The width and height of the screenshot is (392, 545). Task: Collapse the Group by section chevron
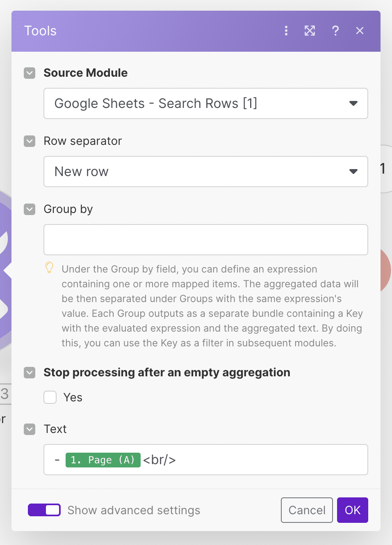pyautogui.click(x=30, y=209)
